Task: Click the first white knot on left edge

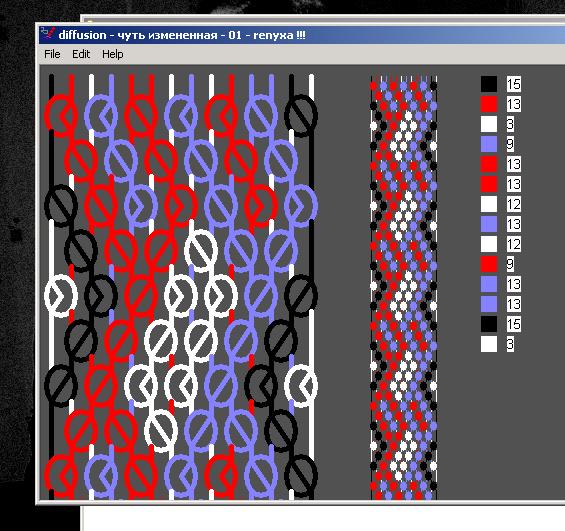Action: [61, 296]
